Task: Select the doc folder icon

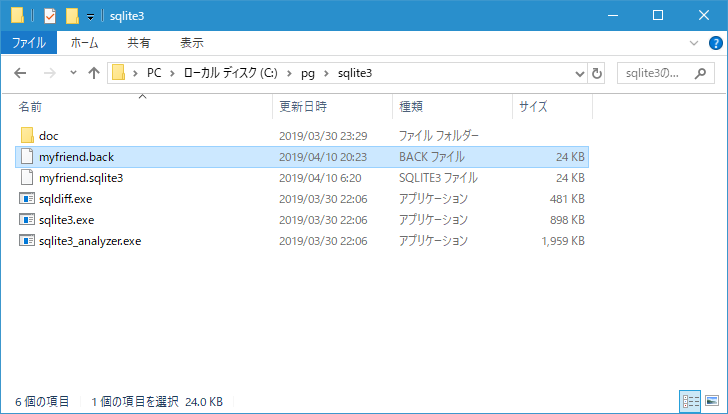Action: pyautogui.click(x=27, y=136)
